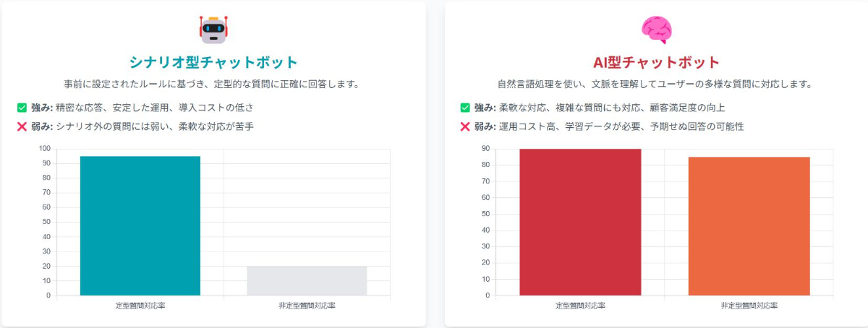Select the シナリオ型チャットボット heading
868x328 pixels.
213,61
